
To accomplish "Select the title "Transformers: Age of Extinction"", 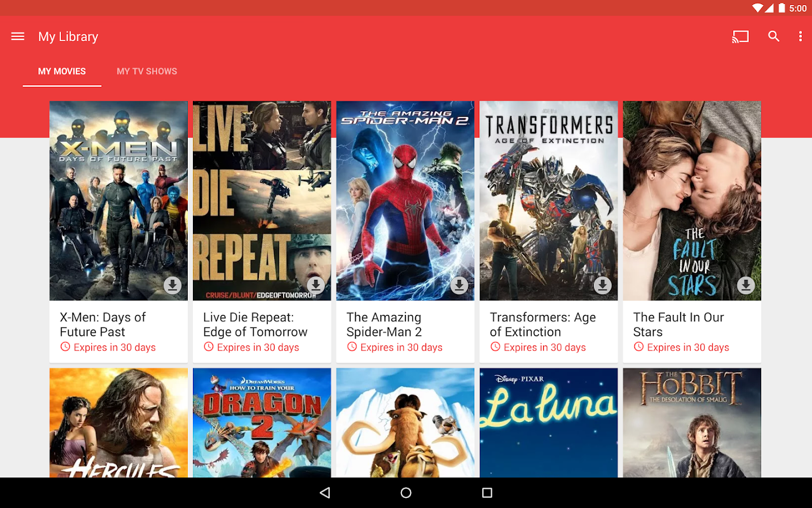I will point(542,325).
